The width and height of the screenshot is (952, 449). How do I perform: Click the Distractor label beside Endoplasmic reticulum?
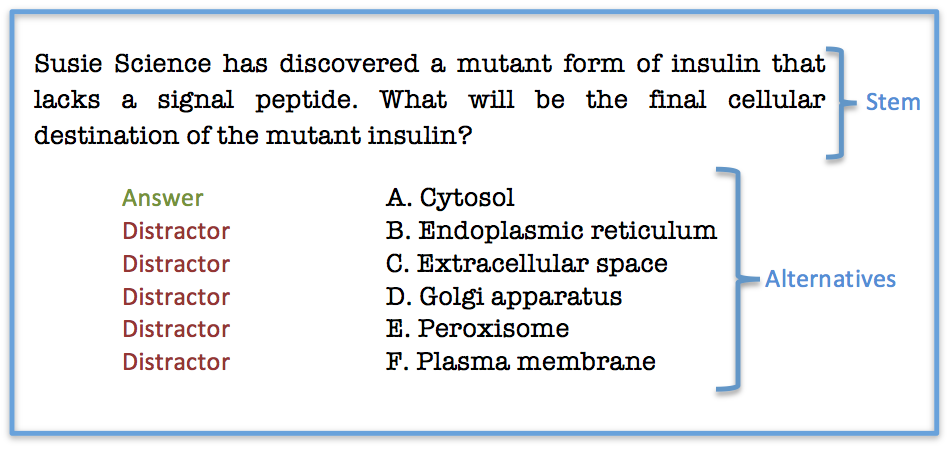[x=176, y=231]
